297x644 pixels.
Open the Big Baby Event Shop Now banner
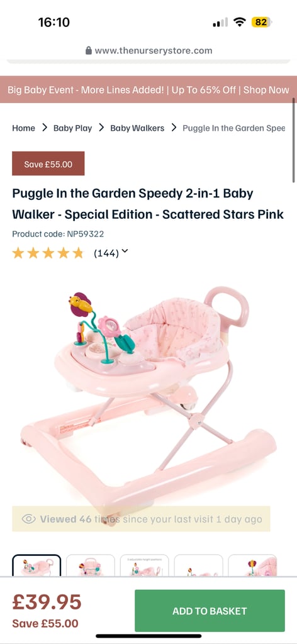(x=148, y=90)
